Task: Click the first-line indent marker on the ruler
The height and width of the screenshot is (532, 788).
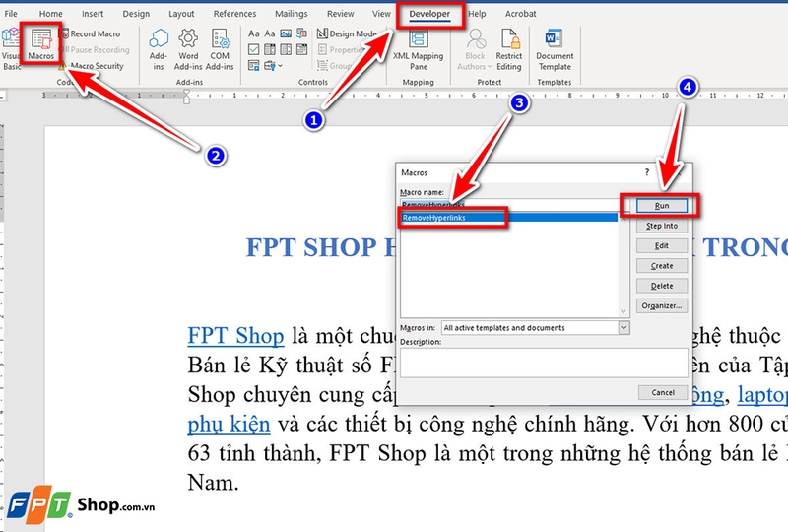Action: (x=186, y=92)
